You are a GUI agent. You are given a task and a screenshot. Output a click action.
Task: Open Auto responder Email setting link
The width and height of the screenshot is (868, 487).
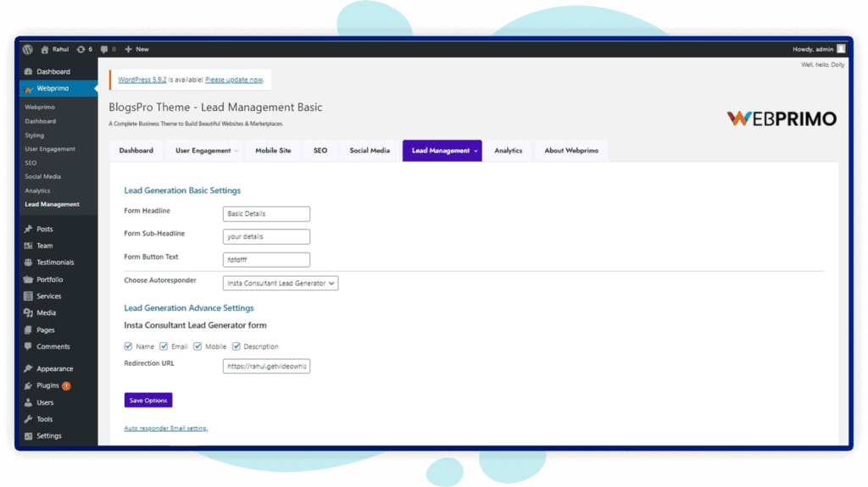pos(166,429)
